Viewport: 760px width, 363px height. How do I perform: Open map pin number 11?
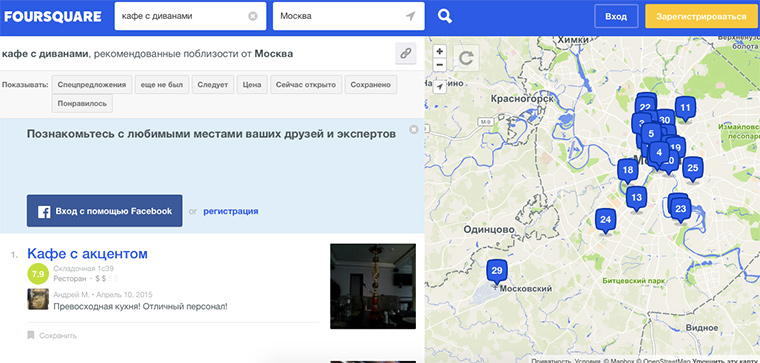coord(685,109)
